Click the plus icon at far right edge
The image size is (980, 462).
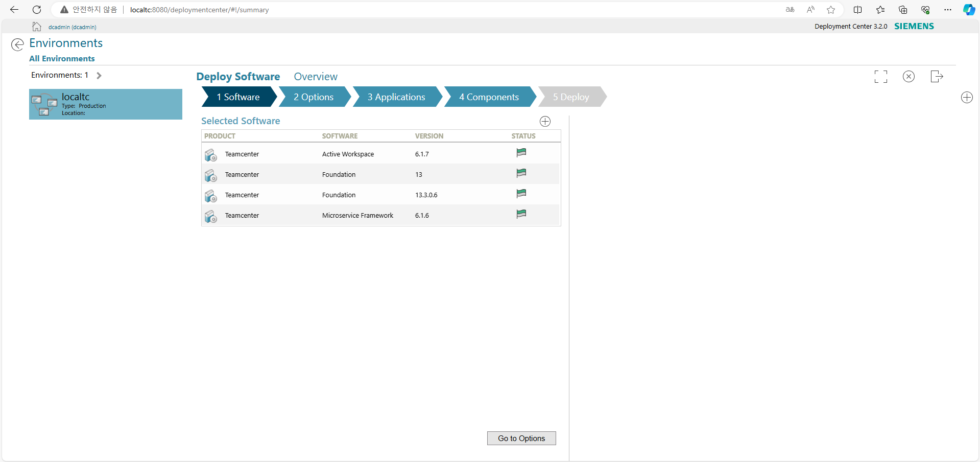click(967, 98)
